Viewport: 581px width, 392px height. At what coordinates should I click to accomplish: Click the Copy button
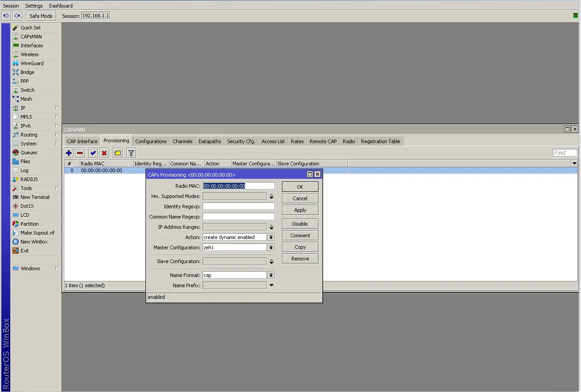pos(300,247)
